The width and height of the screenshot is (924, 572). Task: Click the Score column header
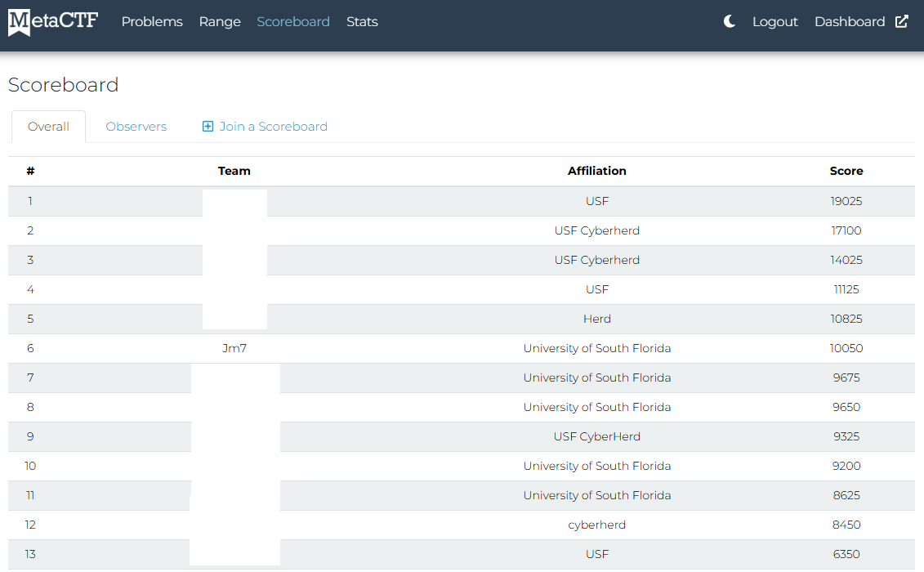[846, 171]
